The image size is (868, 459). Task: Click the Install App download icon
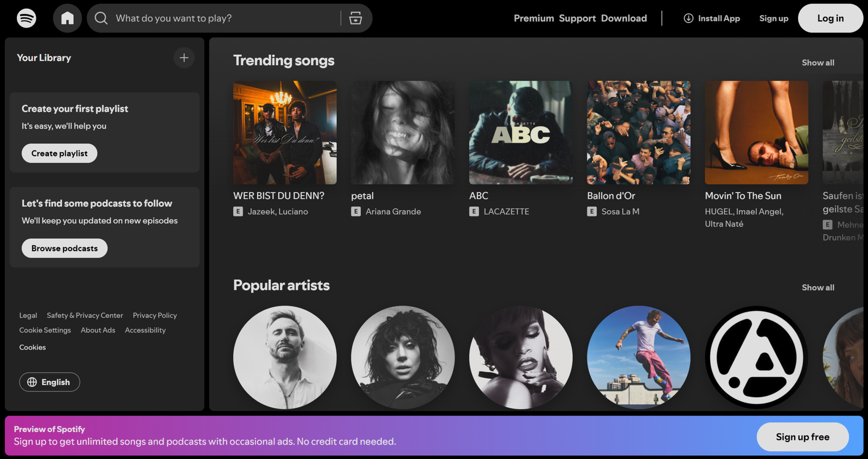(688, 18)
